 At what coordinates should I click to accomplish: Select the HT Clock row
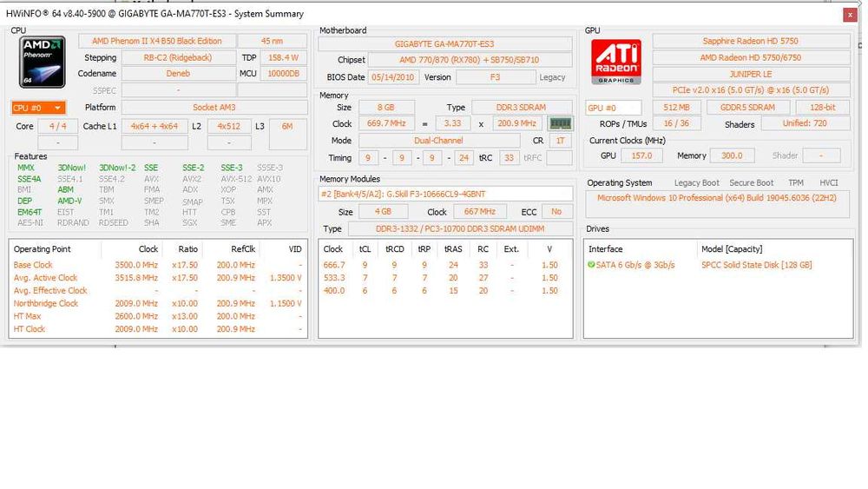point(158,329)
